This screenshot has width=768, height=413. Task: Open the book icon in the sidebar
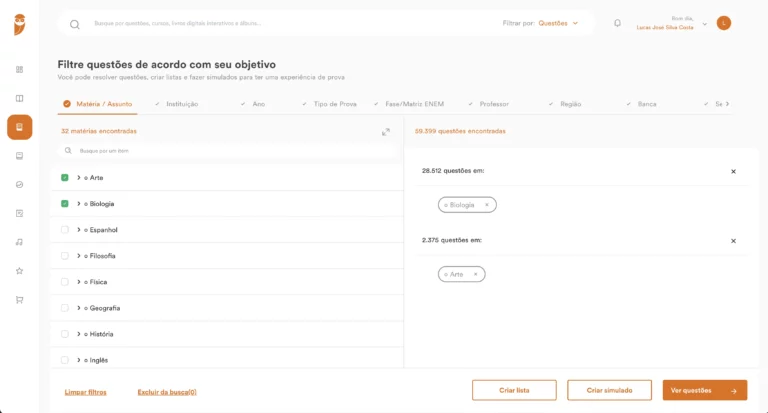19,98
